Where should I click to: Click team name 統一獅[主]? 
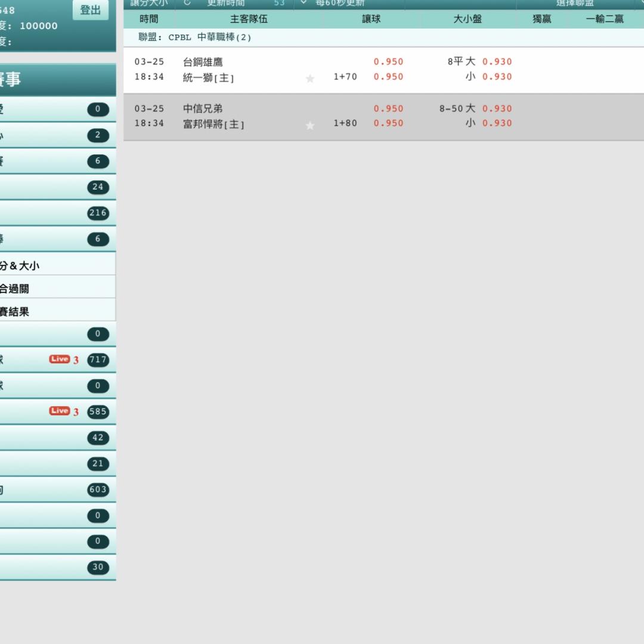(208, 77)
